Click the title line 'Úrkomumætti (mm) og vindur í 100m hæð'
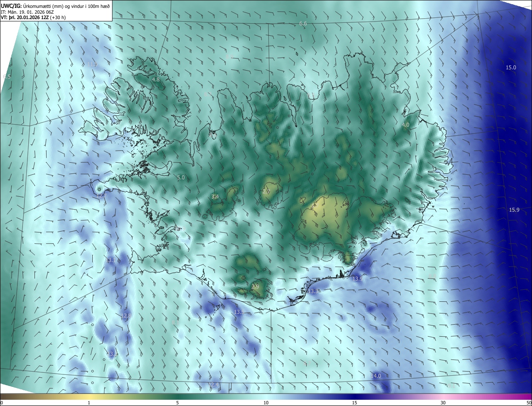The width and height of the screenshot is (532, 406). 66,6
